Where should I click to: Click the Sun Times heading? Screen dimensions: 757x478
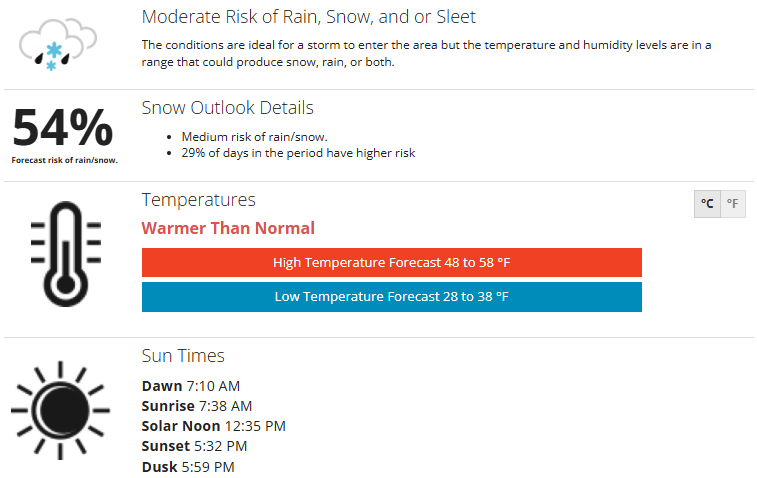tap(183, 356)
